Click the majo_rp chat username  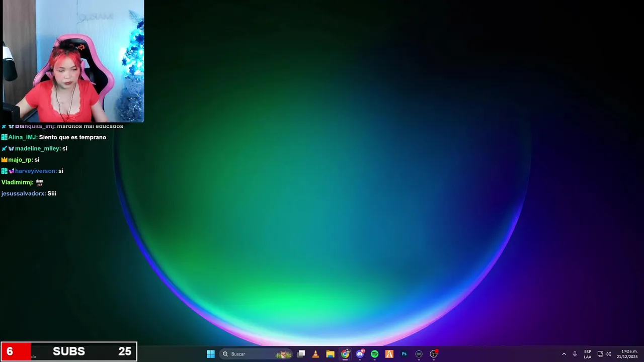point(20,160)
